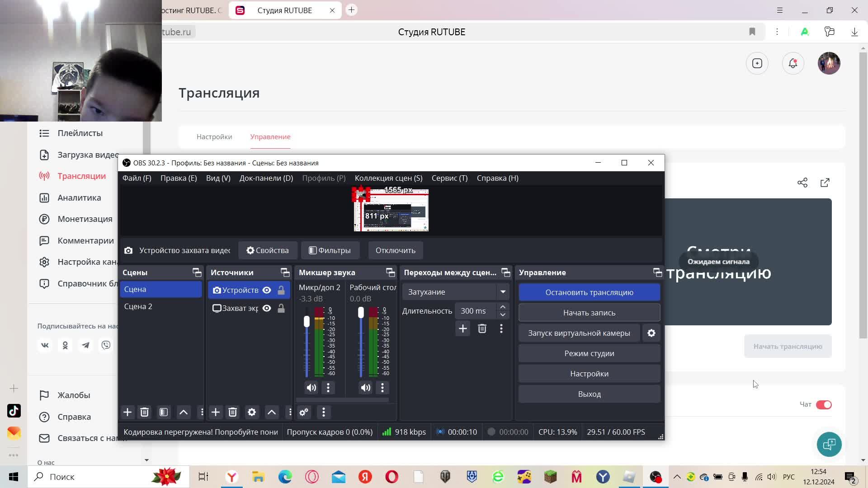Image resolution: width=868 pixels, height=488 pixels.
Task: Click Начать запись button
Action: (x=589, y=313)
